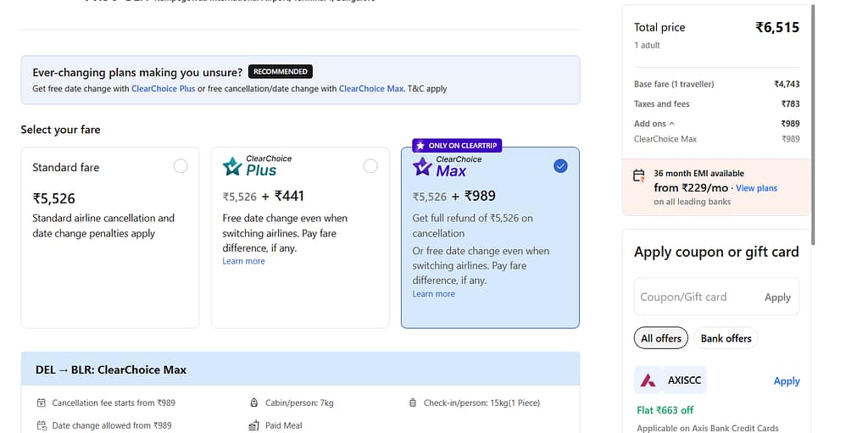Click the star in Only on Cleartrip badge
The width and height of the screenshot is (868, 433).
420,146
